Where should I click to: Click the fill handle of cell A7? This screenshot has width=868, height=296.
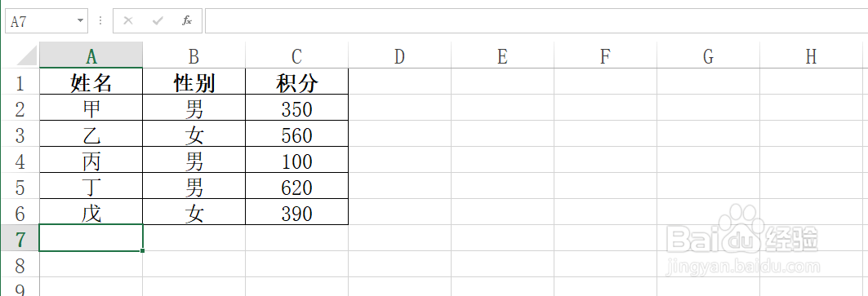(143, 250)
